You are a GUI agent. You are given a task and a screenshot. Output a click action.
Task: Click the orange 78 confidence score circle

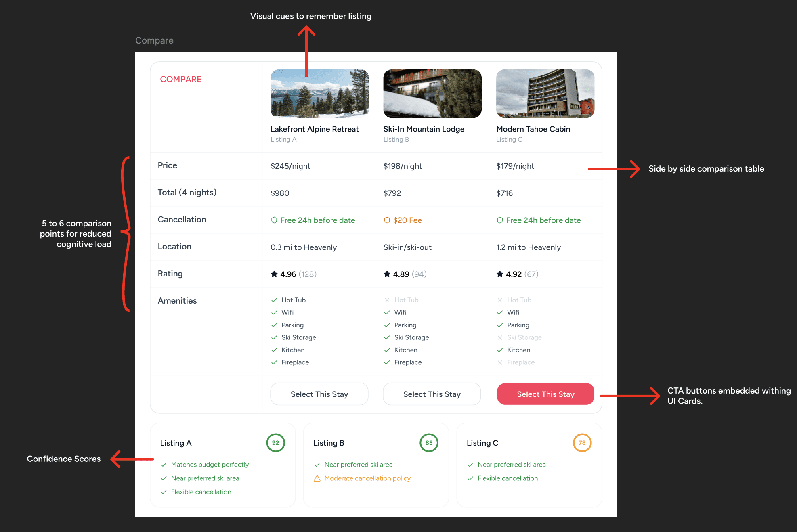582,443
